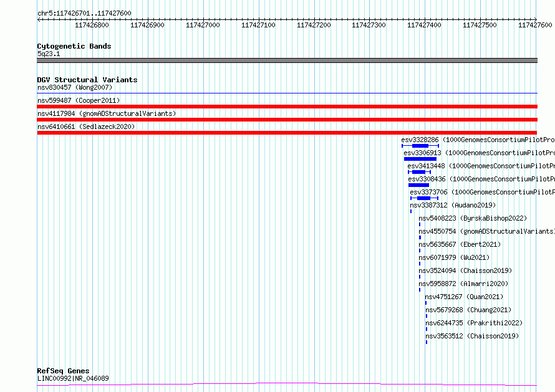Open variant nsv599487 (Cooper2011)
Image resolution: width=555 pixels, height=392 pixels.
[x=79, y=100]
